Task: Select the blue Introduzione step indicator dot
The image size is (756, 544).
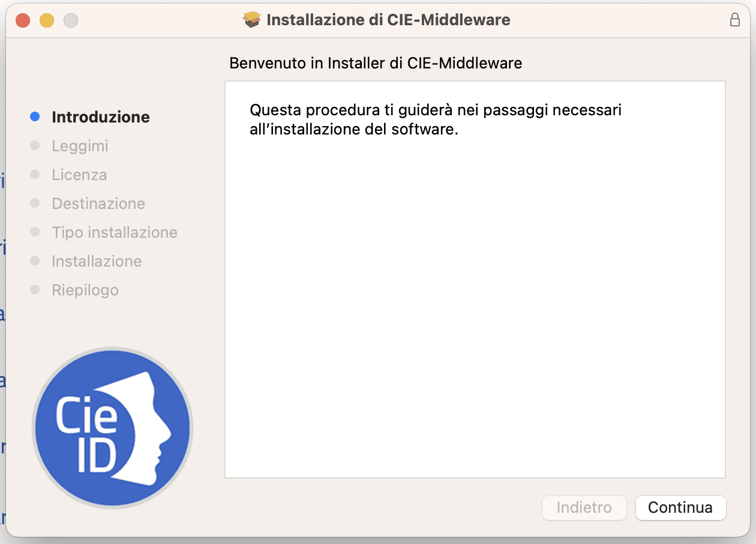Action: click(34, 116)
